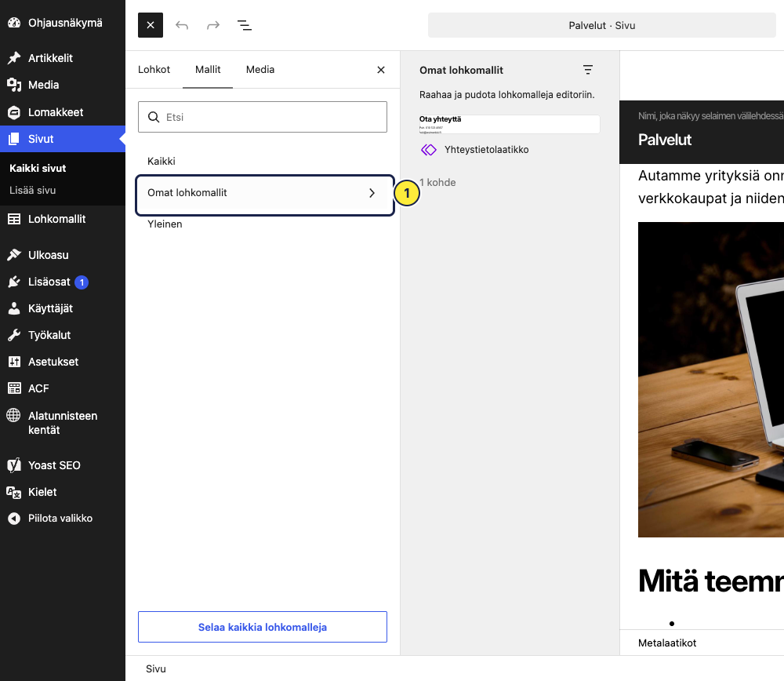Close the block inserter with the black X button
Viewport: 784px width, 681px height.
pos(151,25)
